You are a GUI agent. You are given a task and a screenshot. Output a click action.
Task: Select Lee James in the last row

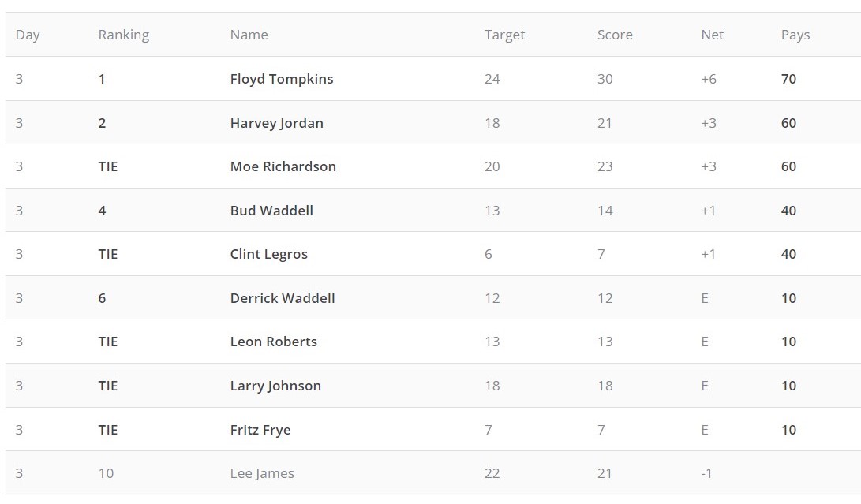[262, 473]
